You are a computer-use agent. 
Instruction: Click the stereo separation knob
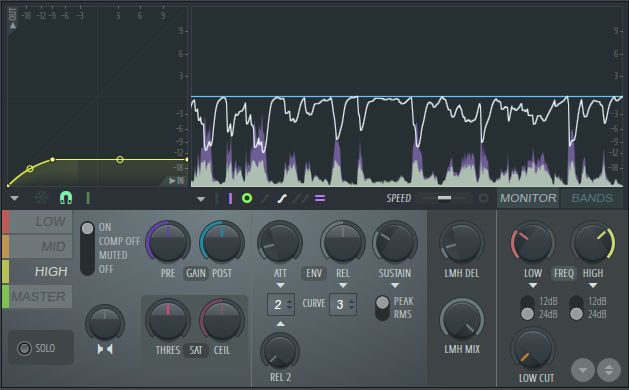105,323
